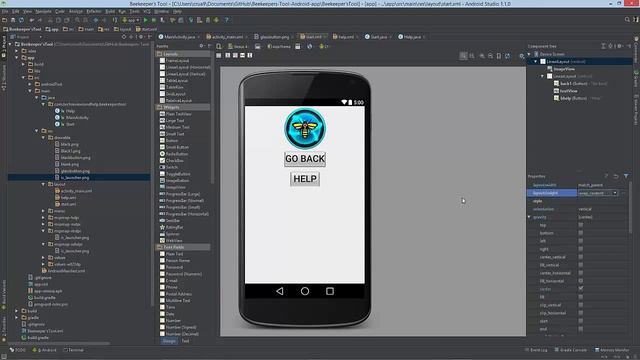The height and width of the screenshot is (360, 640).
Task: Click the Properties help question mark icon
Action: [x=606, y=176]
